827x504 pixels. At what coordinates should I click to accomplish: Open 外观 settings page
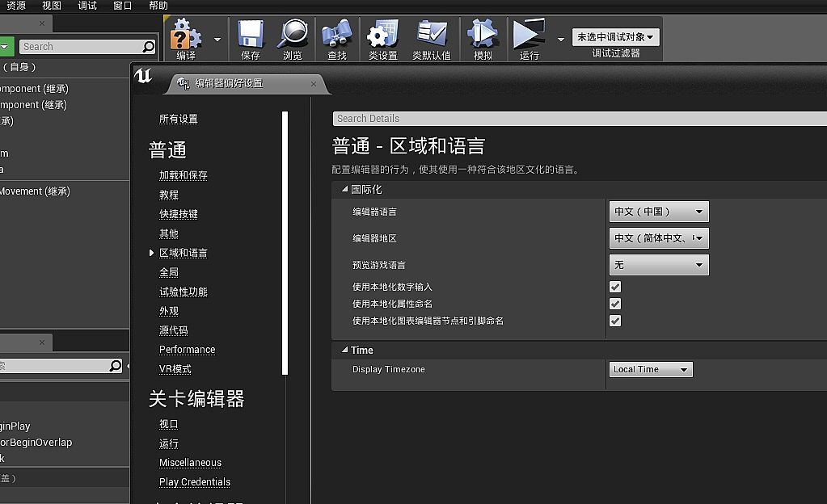[168, 311]
